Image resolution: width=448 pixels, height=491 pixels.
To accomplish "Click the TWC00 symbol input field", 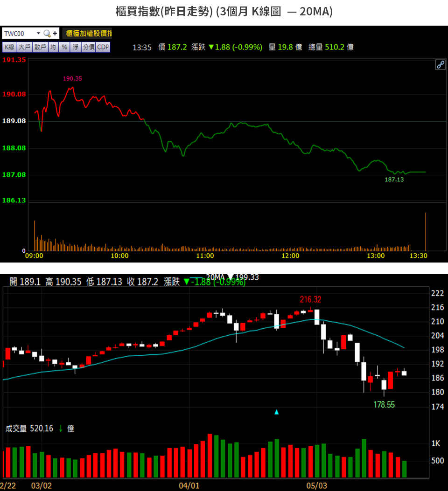I will point(19,34).
